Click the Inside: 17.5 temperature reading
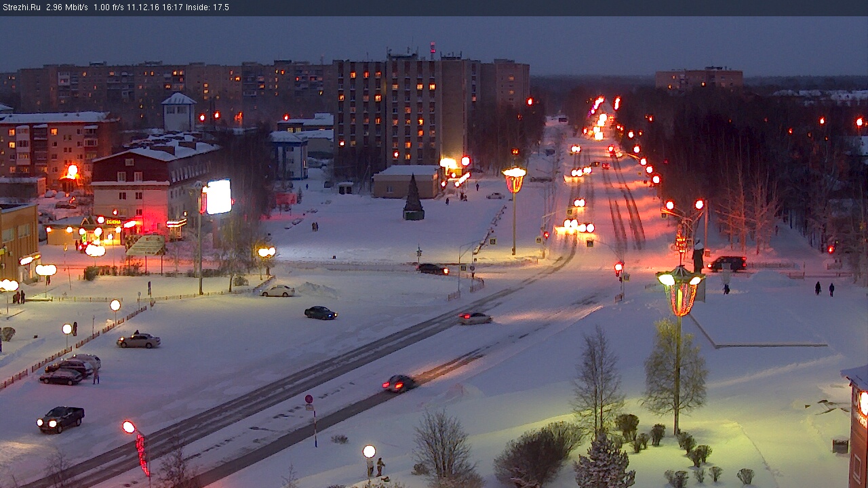 [207, 7]
